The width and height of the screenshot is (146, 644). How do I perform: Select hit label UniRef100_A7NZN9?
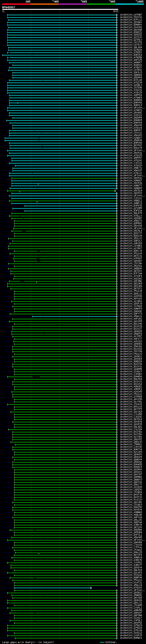pos(131,58)
